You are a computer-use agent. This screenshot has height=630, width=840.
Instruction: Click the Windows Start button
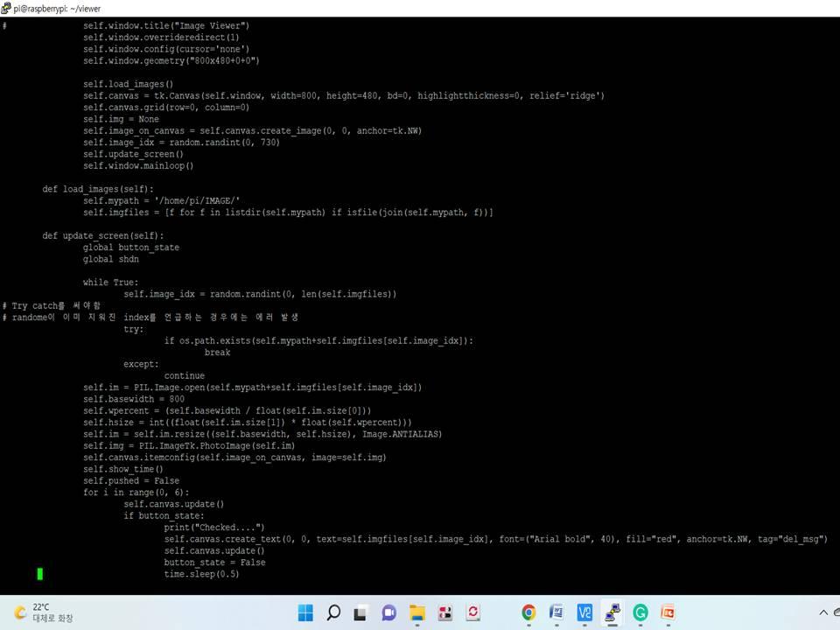pyautogui.click(x=304, y=612)
